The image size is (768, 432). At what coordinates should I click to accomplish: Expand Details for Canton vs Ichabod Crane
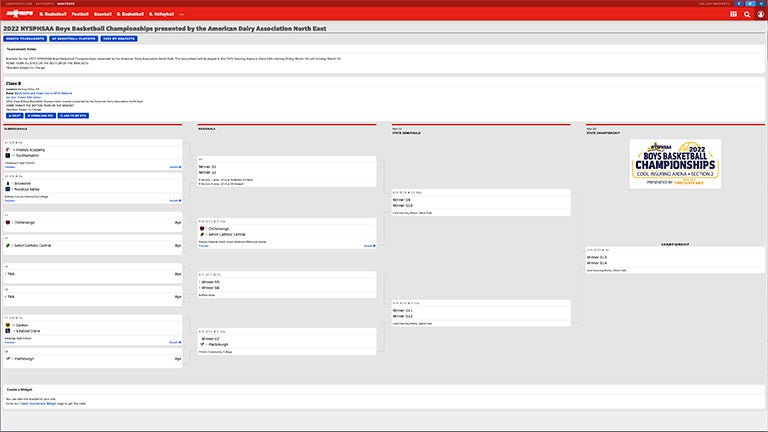coord(175,341)
